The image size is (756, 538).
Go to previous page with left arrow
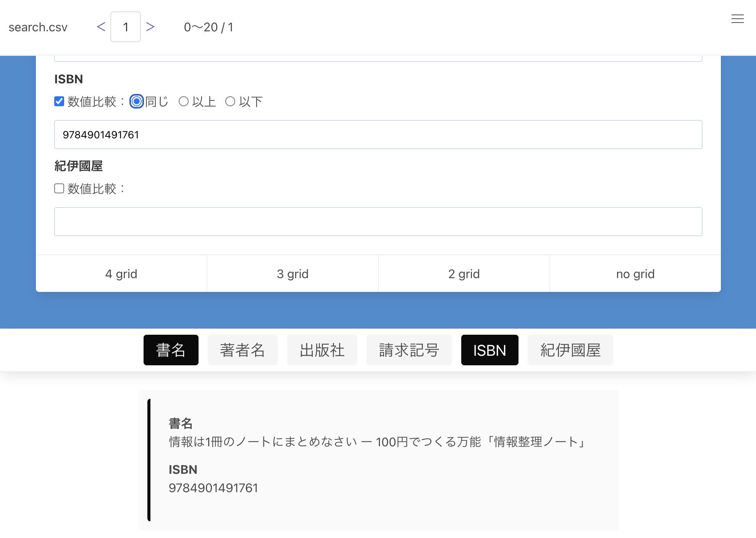[101, 27]
